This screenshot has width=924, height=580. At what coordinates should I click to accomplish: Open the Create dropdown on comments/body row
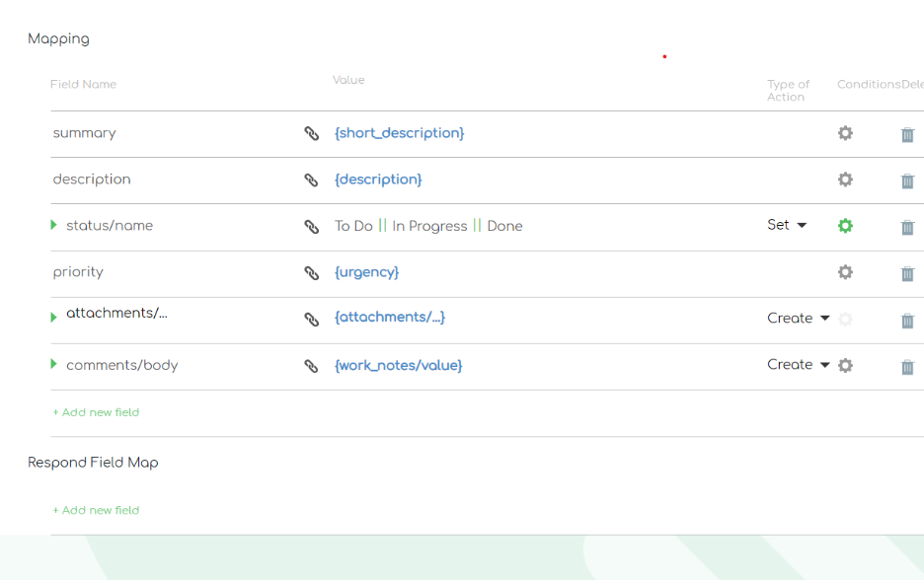coord(798,364)
